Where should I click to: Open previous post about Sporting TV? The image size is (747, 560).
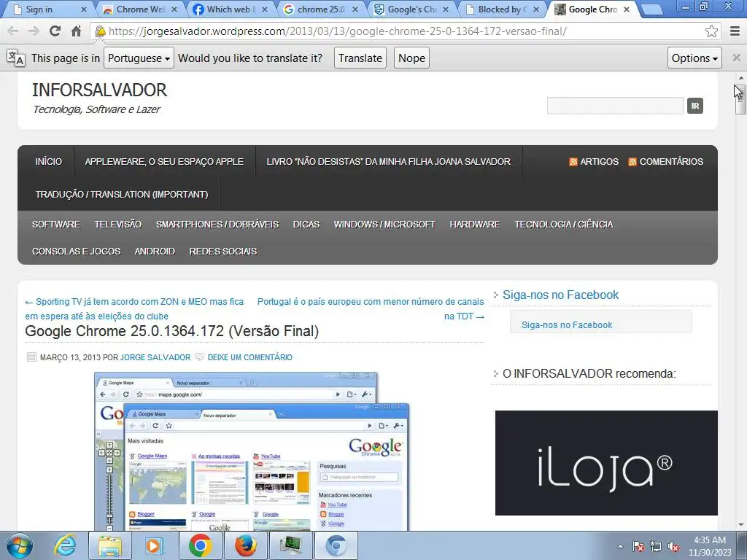click(134, 308)
